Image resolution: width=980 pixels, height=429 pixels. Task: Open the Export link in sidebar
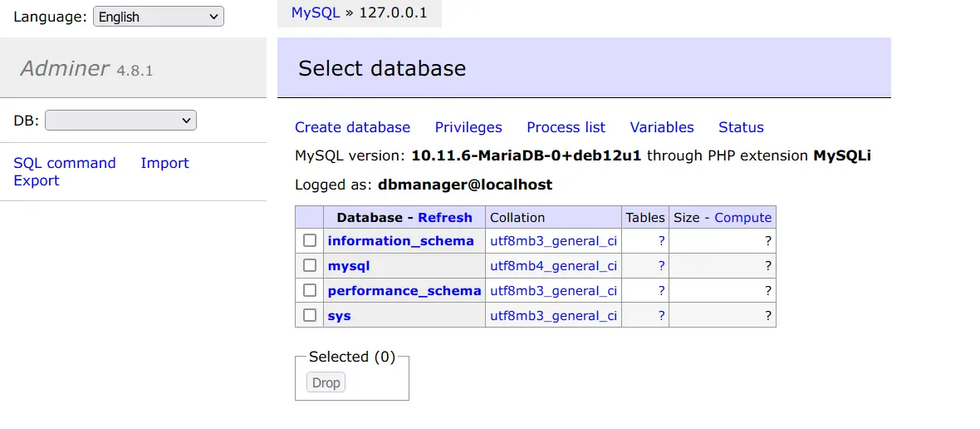click(x=37, y=180)
